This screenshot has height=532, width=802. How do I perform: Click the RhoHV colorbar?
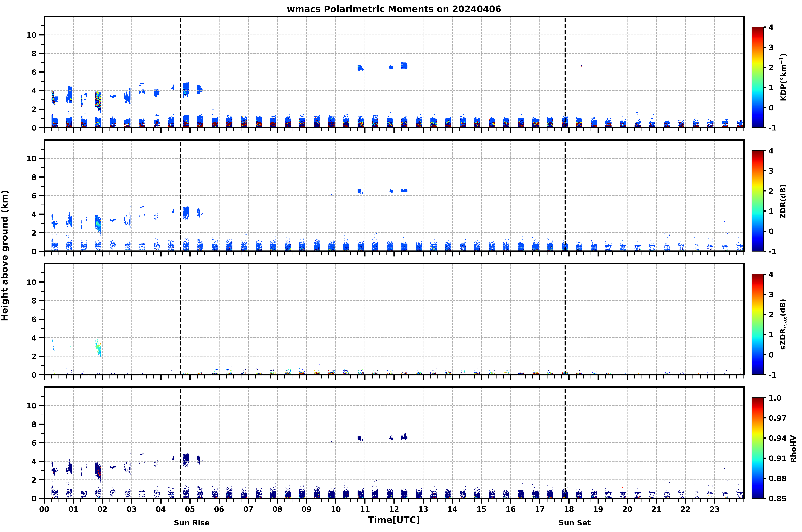pyautogui.click(x=757, y=448)
